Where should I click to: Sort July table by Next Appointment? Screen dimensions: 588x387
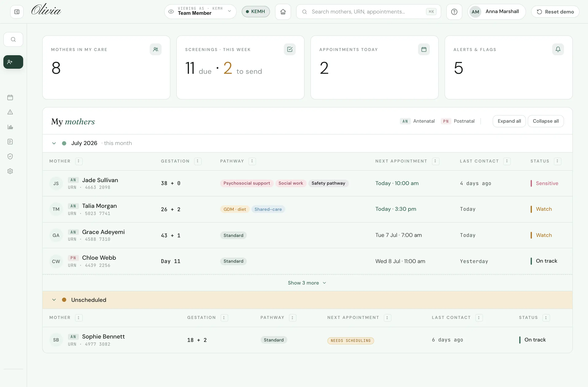(x=435, y=161)
